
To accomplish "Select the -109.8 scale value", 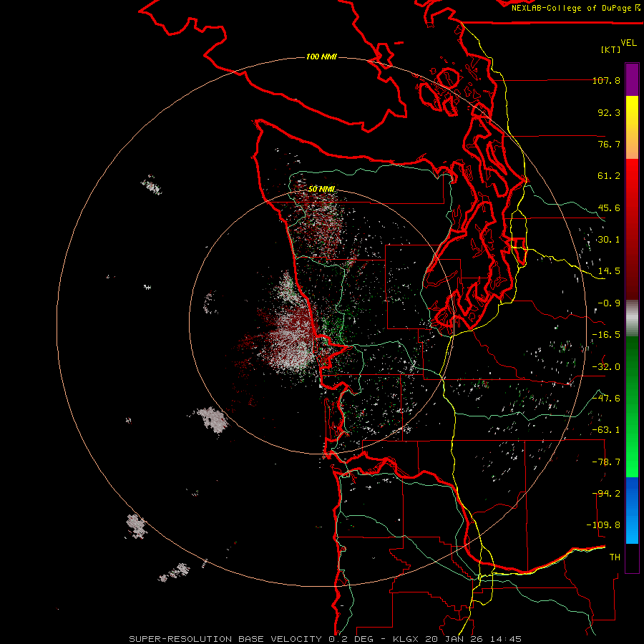I will click(x=603, y=525).
